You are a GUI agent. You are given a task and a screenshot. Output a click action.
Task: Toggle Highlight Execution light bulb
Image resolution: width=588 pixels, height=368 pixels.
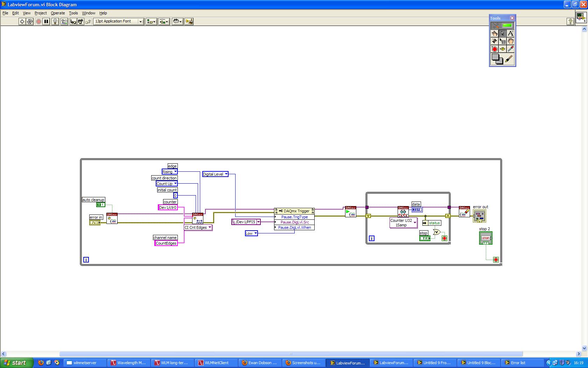coord(55,21)
